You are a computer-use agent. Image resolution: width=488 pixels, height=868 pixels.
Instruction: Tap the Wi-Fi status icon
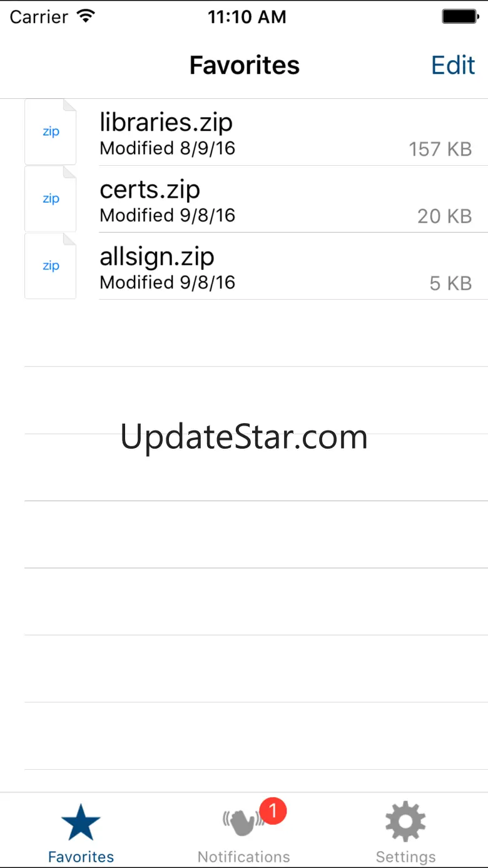click(85, 16)
